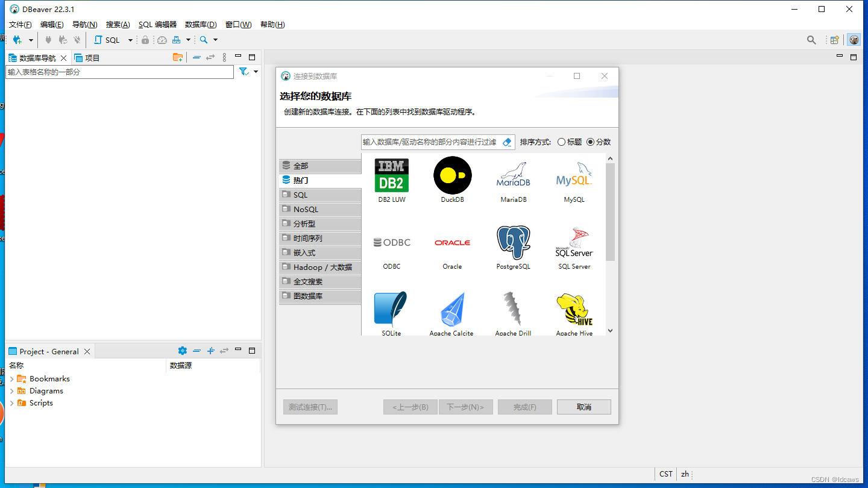Open the 帮助(H) menu
868x488 pixels.
pyautogui.click(x=272, y=25)
